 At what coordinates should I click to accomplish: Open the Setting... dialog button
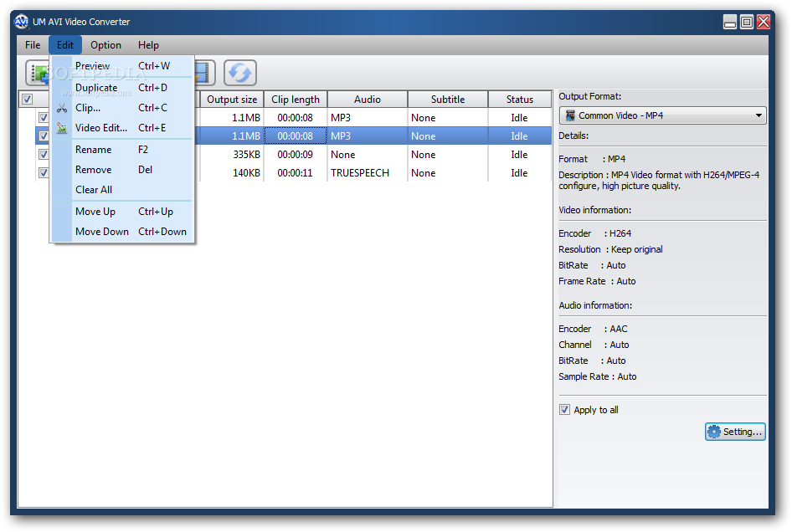pyautogui.click(x=735, y=432)
